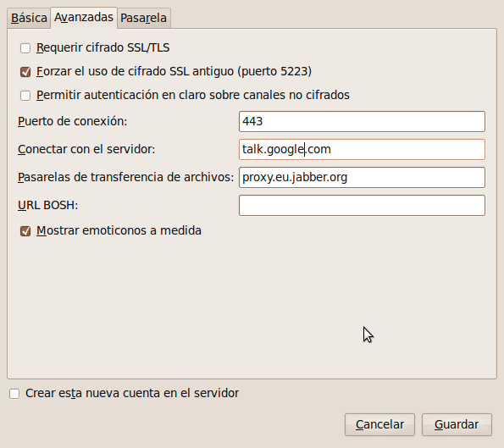Viewport: 504px width, 448px height.
Task: Enable Permitir autenticación en claro checkbox
Action: click(x=25, y=96)
